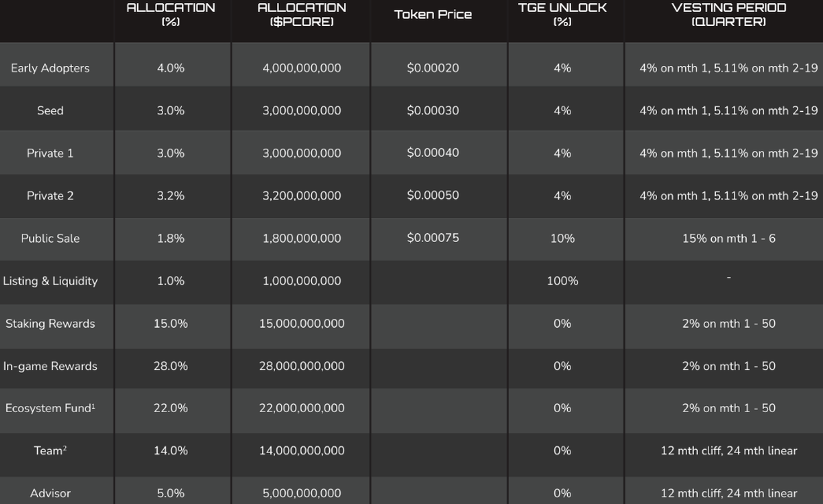Click the ALLOCATION ($PCORE) column header

tap(302, 14)
